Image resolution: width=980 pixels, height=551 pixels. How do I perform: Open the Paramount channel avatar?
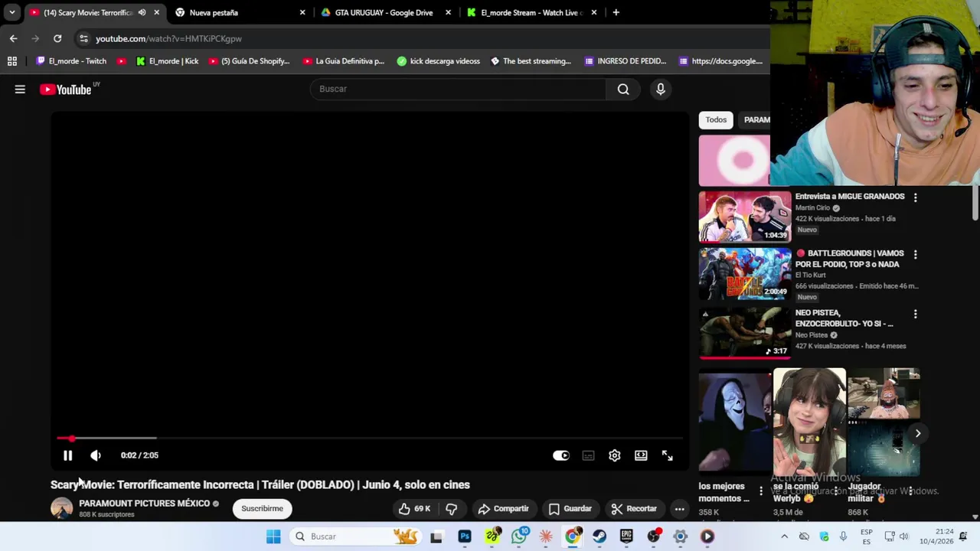point(61,508)
